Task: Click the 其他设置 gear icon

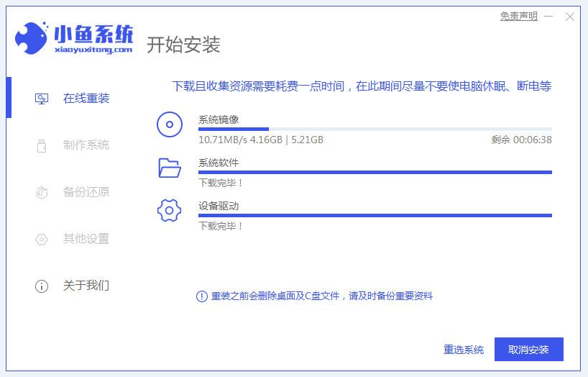Action: pyautogui.click(x=42, y=239)
